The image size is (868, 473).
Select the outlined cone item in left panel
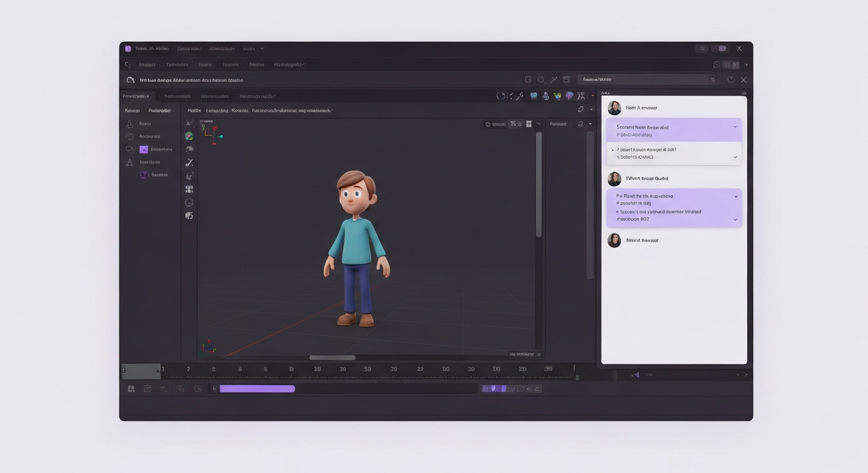coord(129,162)
